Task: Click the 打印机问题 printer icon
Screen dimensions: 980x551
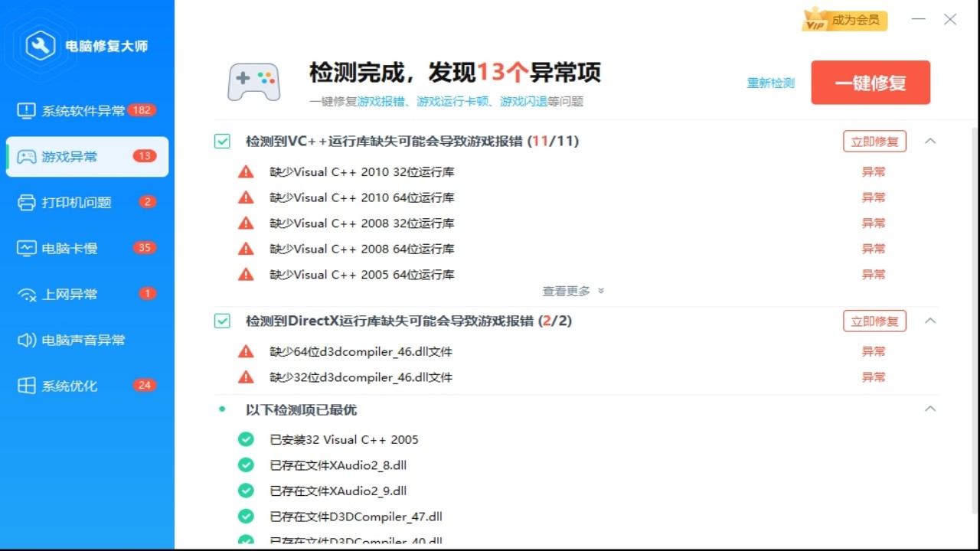Action: point(25,202)
